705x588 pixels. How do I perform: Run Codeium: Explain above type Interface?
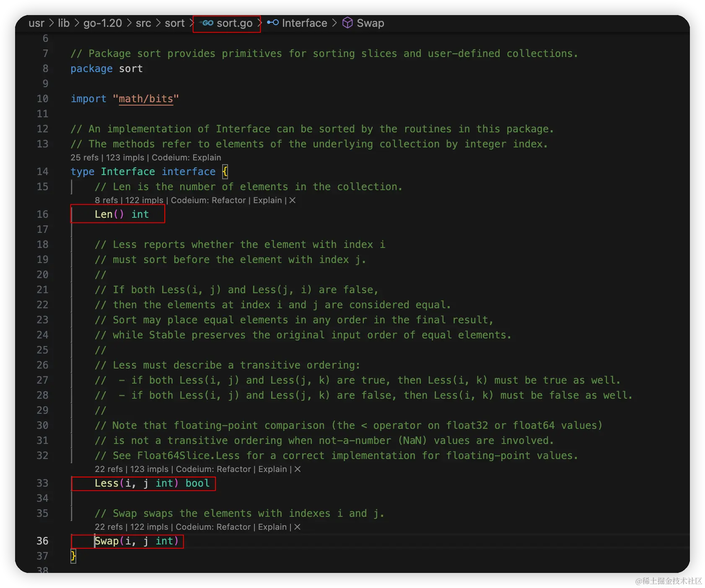coord(187,157)
